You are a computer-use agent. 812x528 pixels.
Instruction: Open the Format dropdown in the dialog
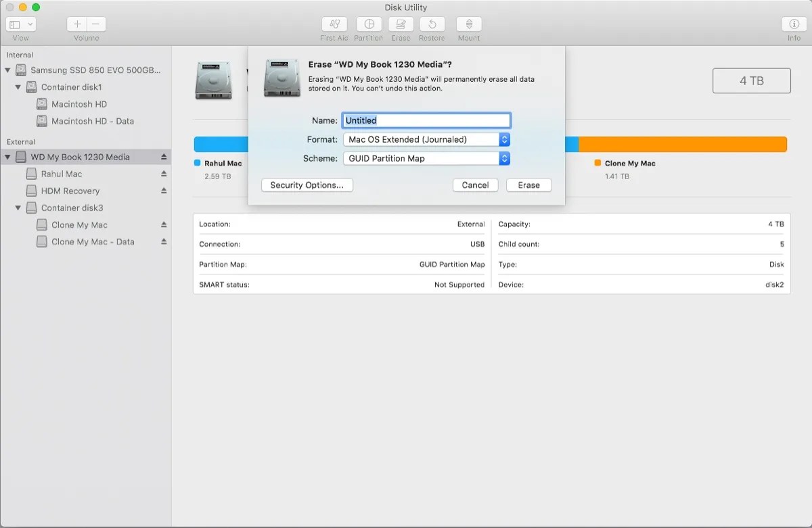(x=503, y=139)
